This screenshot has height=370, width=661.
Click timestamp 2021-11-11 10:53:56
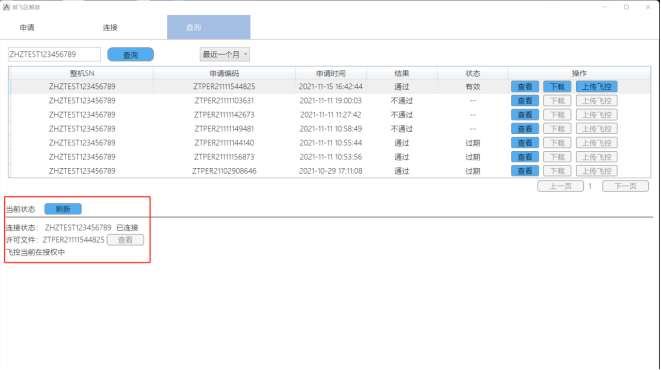[x=331, y=157]
